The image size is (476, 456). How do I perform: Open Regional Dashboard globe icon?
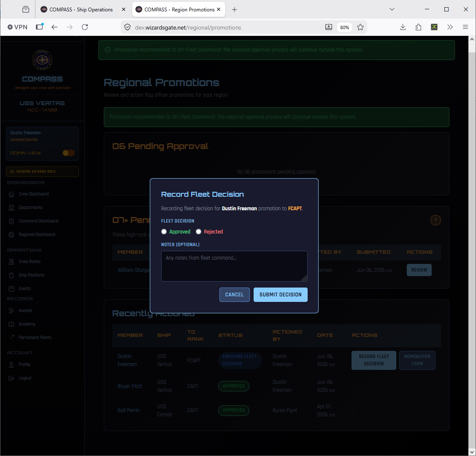point(11,234)
